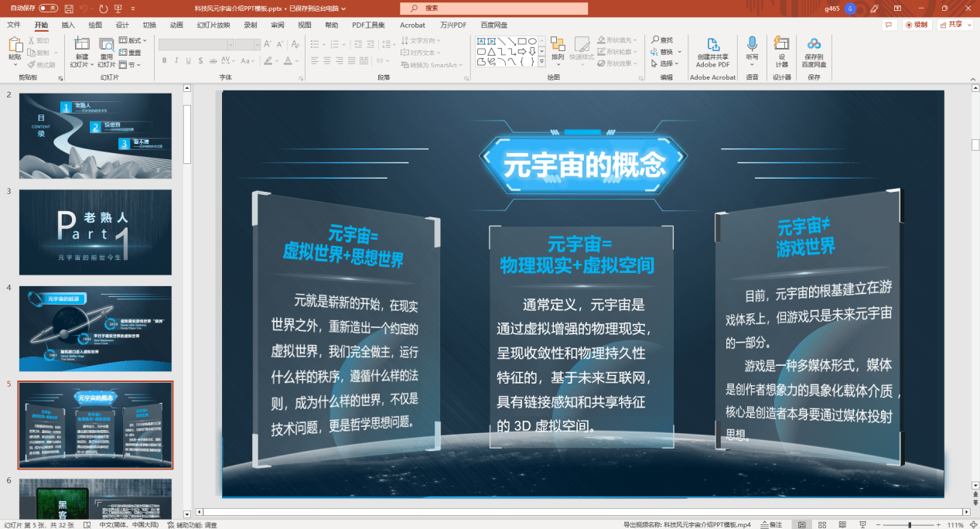The height and width of the screenshot is (529, 980).
Task: Open the 文字方向 dropdown
Action: [422, 40]
